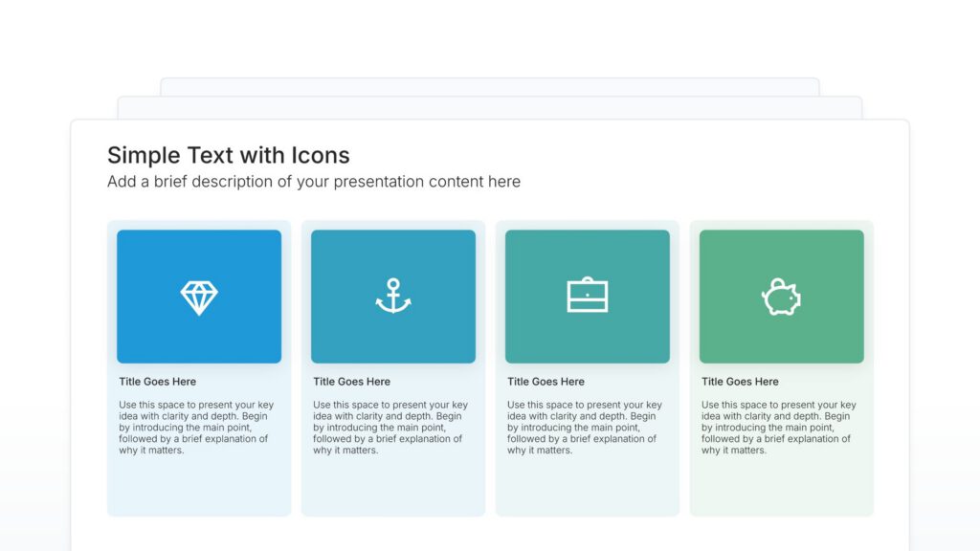
Task: Click 'Title Goes Here' on the first card
Action: (x=157, y=381)
